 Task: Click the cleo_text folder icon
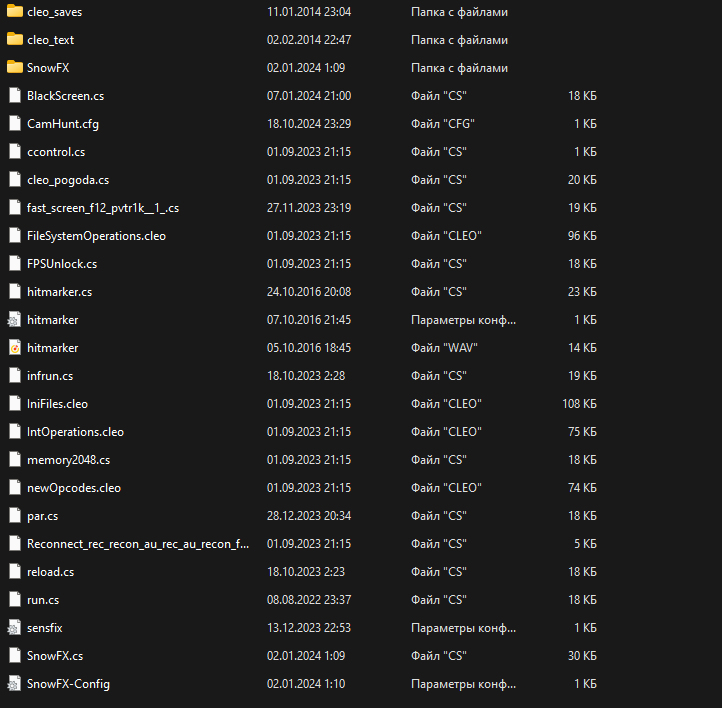pos(14,40)
